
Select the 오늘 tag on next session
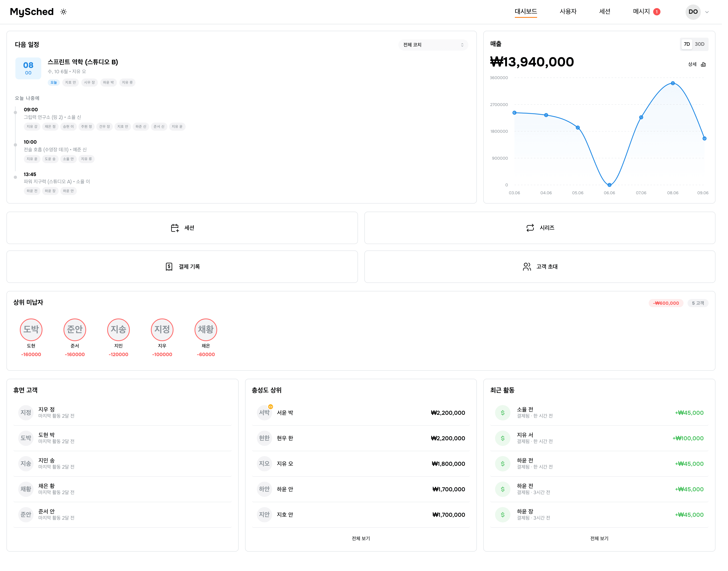tap(54, 83)
